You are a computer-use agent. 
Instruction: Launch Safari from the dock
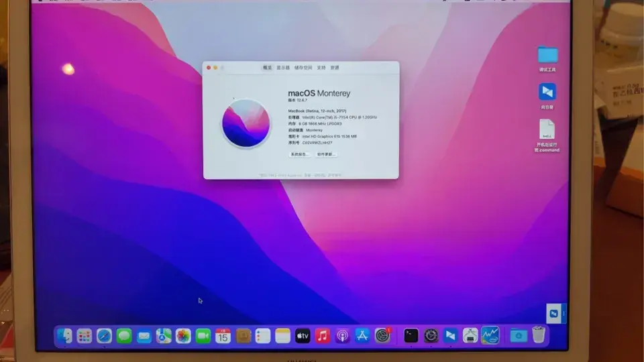pos(105,336)
